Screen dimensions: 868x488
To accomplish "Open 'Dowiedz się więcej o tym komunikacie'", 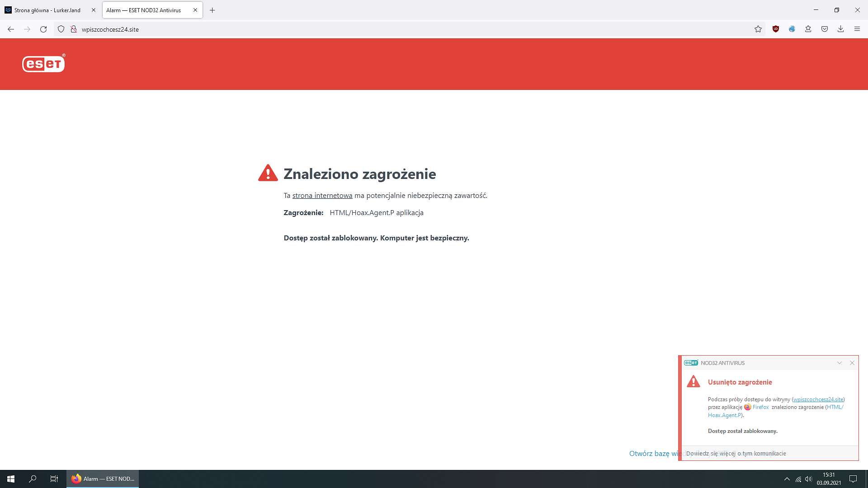I will click(736, 453).
